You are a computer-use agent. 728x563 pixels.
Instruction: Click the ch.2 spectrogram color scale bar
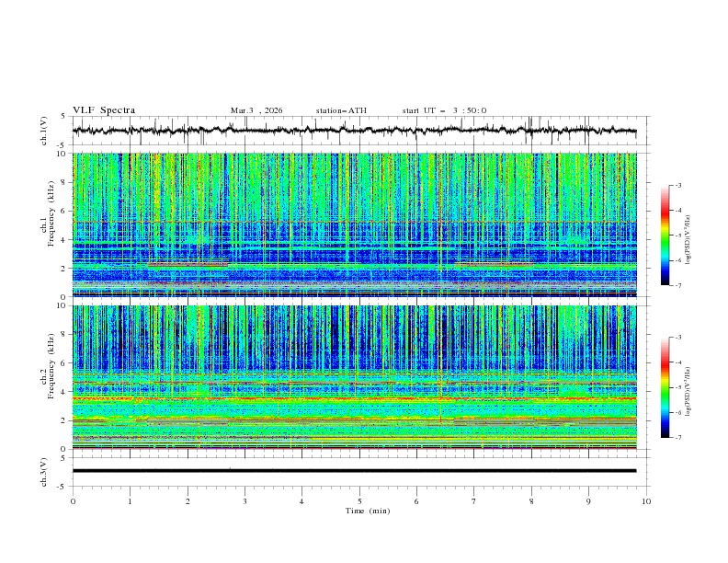[665, 387]
